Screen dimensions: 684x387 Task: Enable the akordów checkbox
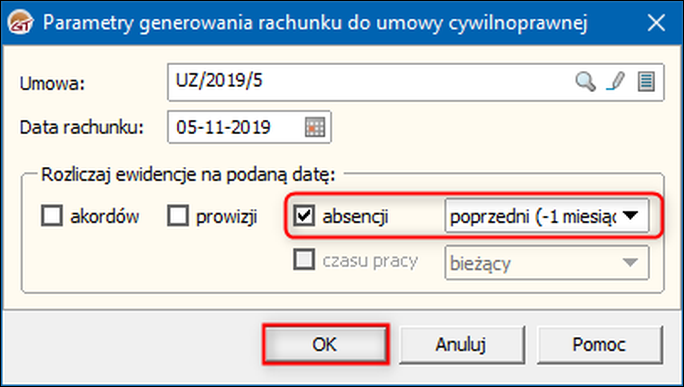pyautogui.click(x=52, y=216)
